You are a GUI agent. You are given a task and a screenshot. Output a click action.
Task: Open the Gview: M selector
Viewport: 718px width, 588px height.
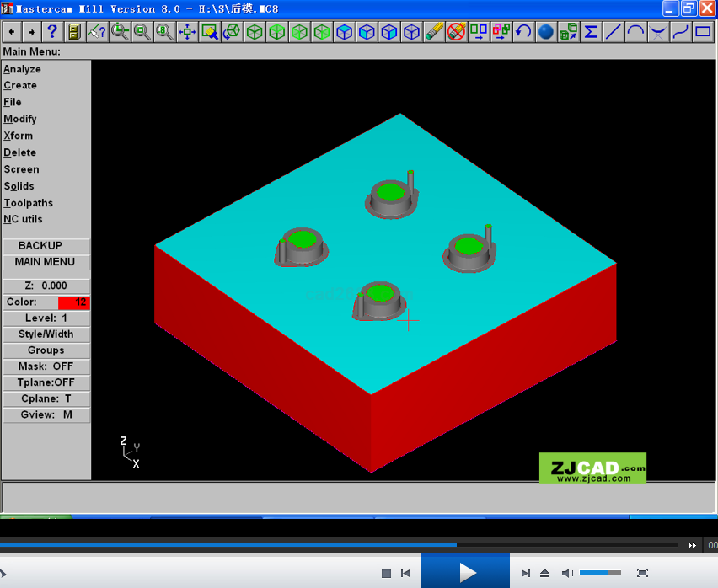click(x=46, y=414)
